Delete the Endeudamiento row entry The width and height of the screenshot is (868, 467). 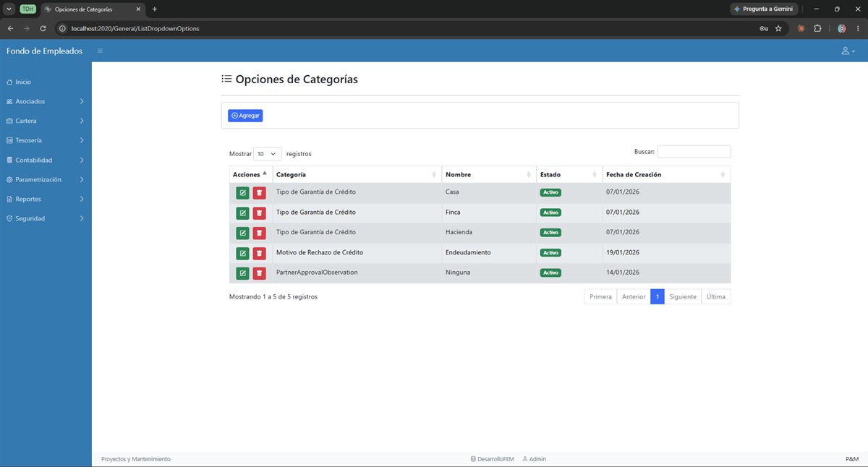(259, 254)
